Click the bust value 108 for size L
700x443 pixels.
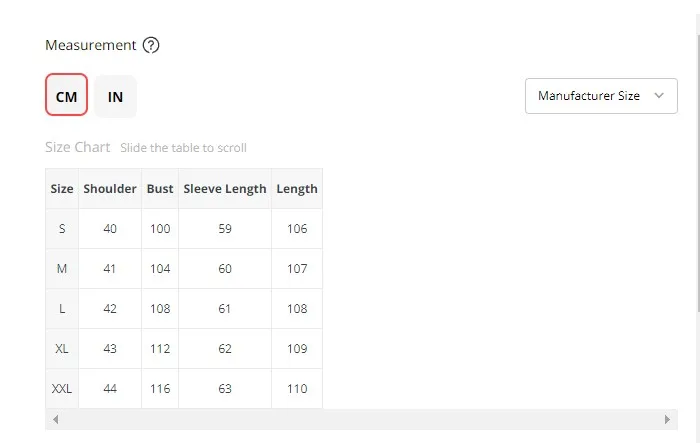pyautogui.click(x=160, y=309)
